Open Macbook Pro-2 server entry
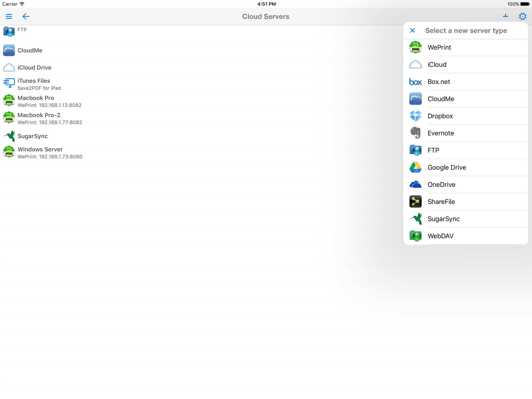This screenshot has height=399, width=532. pyautogui.click(x=39, y=118)
